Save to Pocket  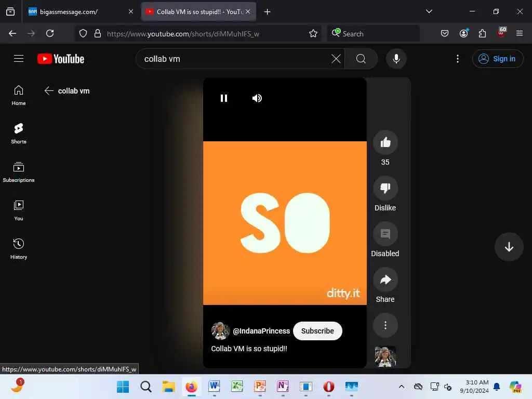click(445, 33)
